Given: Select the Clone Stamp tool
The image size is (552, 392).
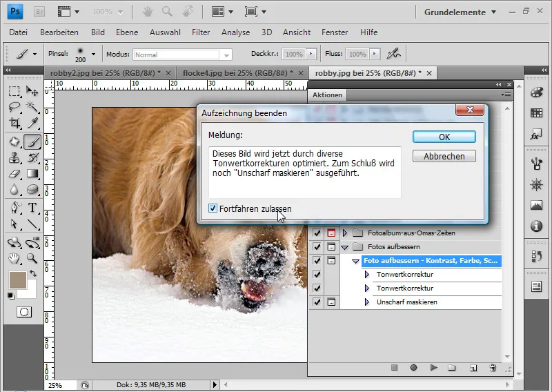Looking at the screenshot, I should pyautogui.click(x=14, y=157).
